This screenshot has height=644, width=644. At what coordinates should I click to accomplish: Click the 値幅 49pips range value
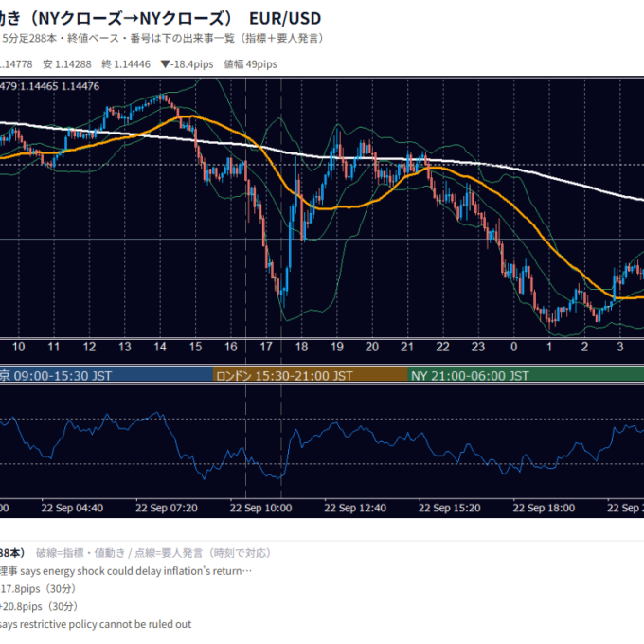[x=250, y=64]
